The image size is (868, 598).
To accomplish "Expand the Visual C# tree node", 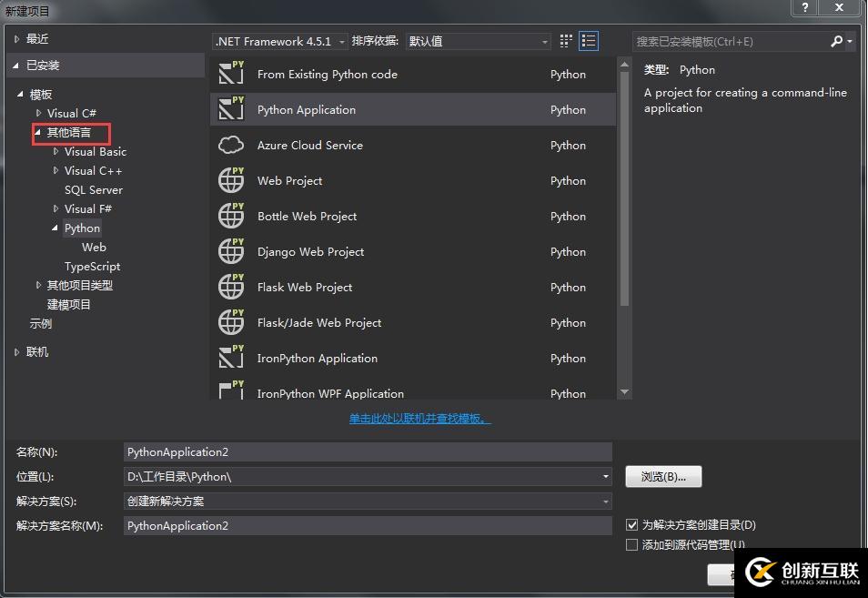I will pos(39,113).
